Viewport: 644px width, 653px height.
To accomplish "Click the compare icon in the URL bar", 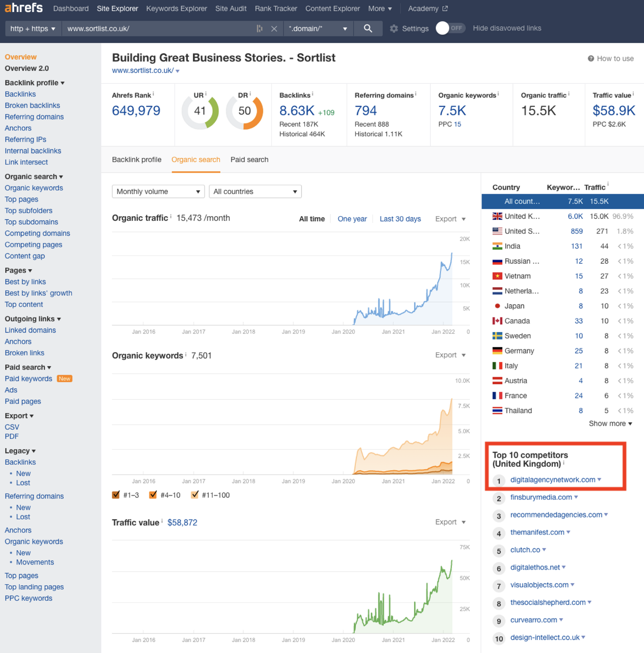I will click(x=260, y=29).
